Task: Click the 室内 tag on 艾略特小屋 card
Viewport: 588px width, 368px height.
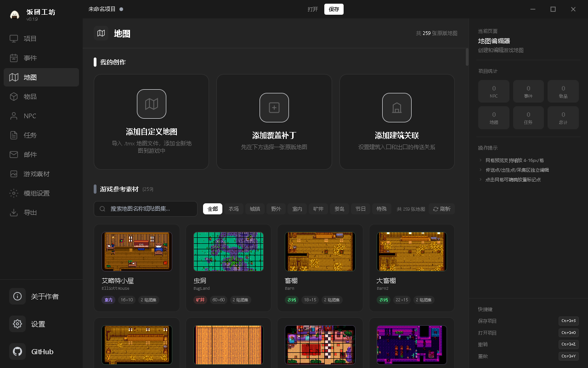Action: [x=108, y=300]
